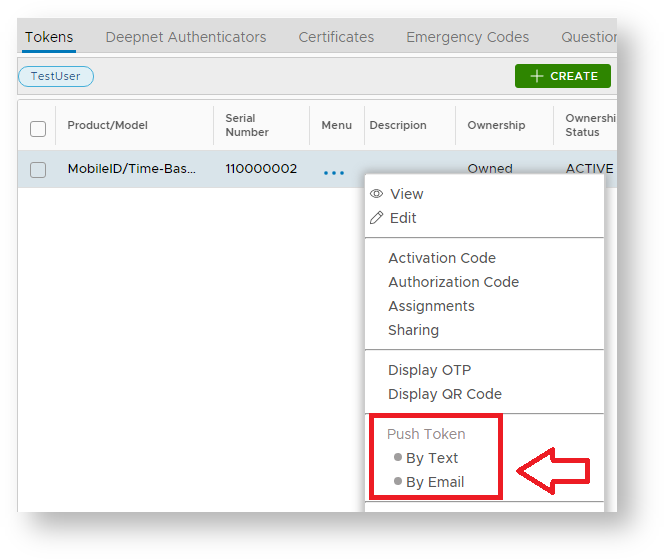
Task: Sort by the Serial Number column header
Action: [247, 125]
